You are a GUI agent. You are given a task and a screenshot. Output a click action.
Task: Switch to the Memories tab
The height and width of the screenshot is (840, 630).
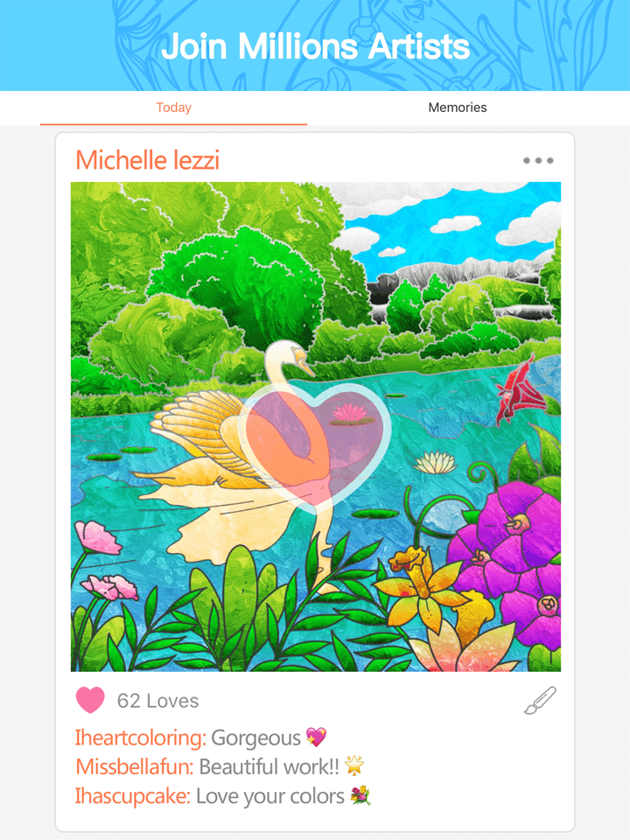pyautogui.click(x=458, y=108)
